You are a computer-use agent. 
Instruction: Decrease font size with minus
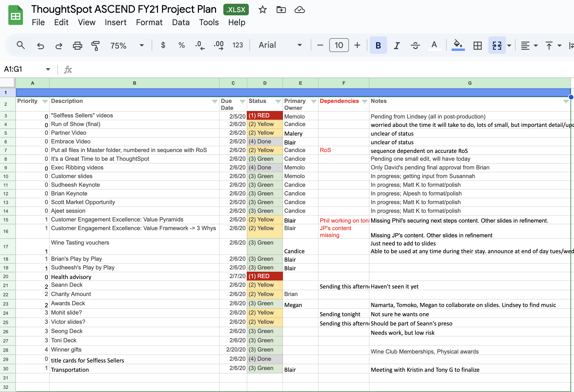(320, 45)
